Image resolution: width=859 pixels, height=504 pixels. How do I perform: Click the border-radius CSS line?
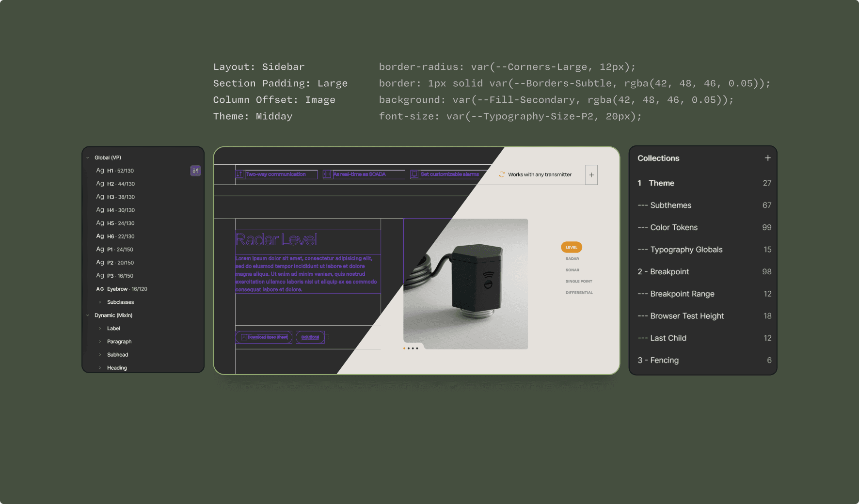tap(507, 67)
